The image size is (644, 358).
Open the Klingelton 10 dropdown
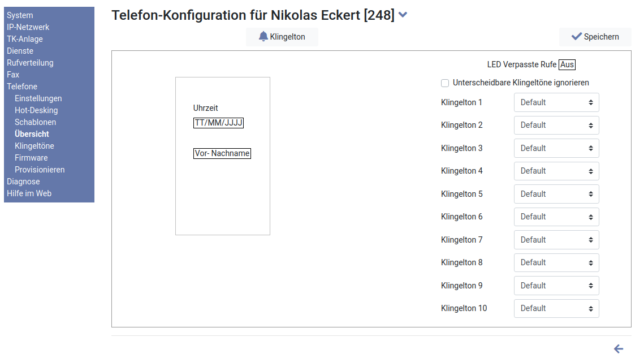point(556,308)
